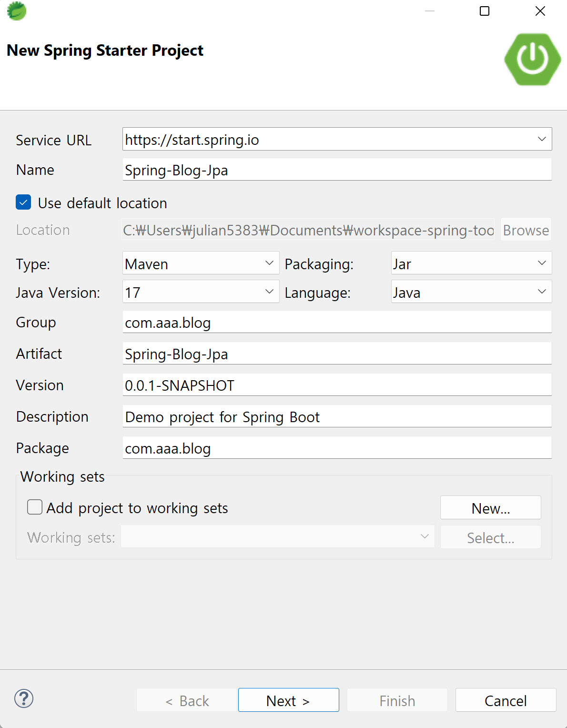This screenshot has width=567, height=728.
Task: Click the Group input field
Action: [337, 322]
